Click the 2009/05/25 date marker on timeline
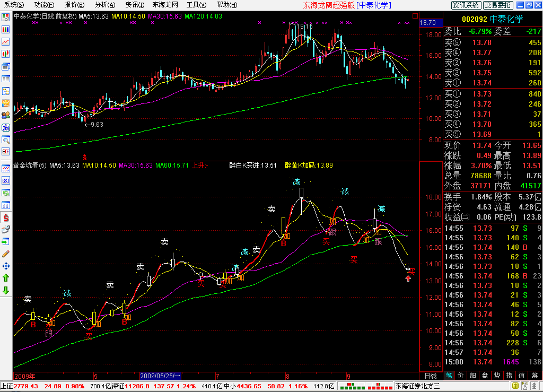Image resolution: width=543 pixels, height=392 pixels. coord(160,376)
